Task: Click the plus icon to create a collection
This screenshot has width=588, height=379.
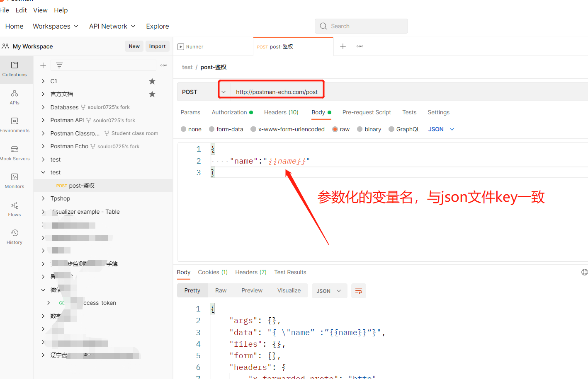Action: click(x=43, y=65)
